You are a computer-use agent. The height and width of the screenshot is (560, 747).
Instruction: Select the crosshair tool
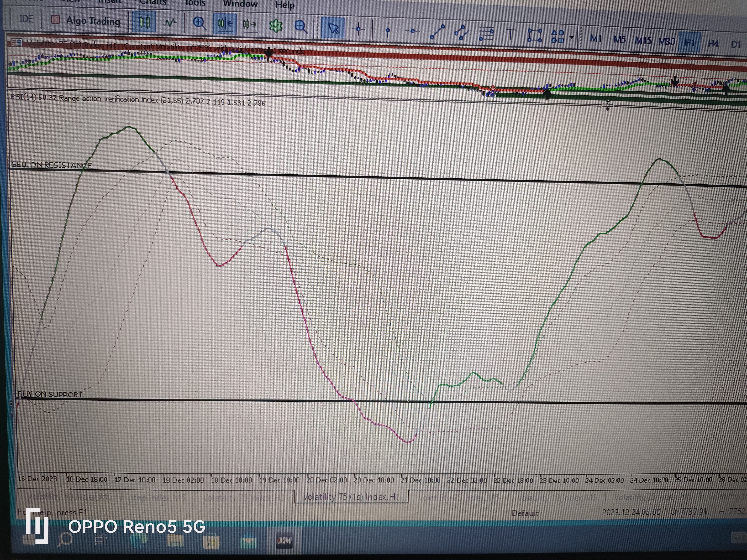pos(358,29)
